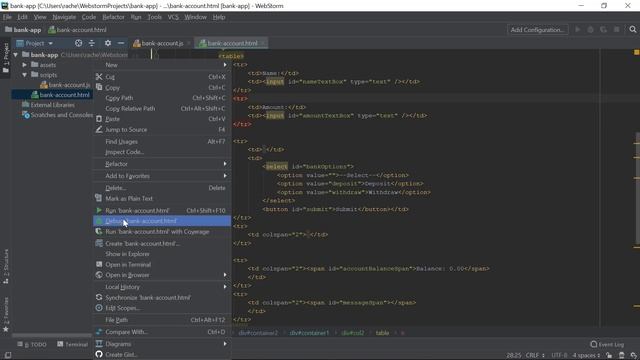Toggle the 1: Project tool window stripe
Screen dimensions: 640x360
(6, 58)
